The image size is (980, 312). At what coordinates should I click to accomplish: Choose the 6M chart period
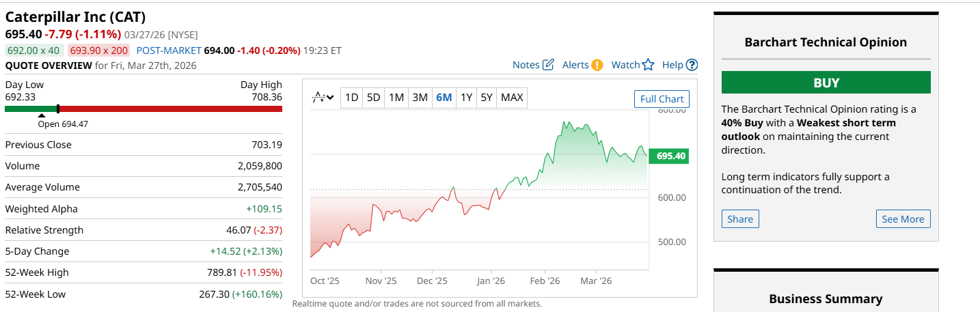click(x=444, y=98)
